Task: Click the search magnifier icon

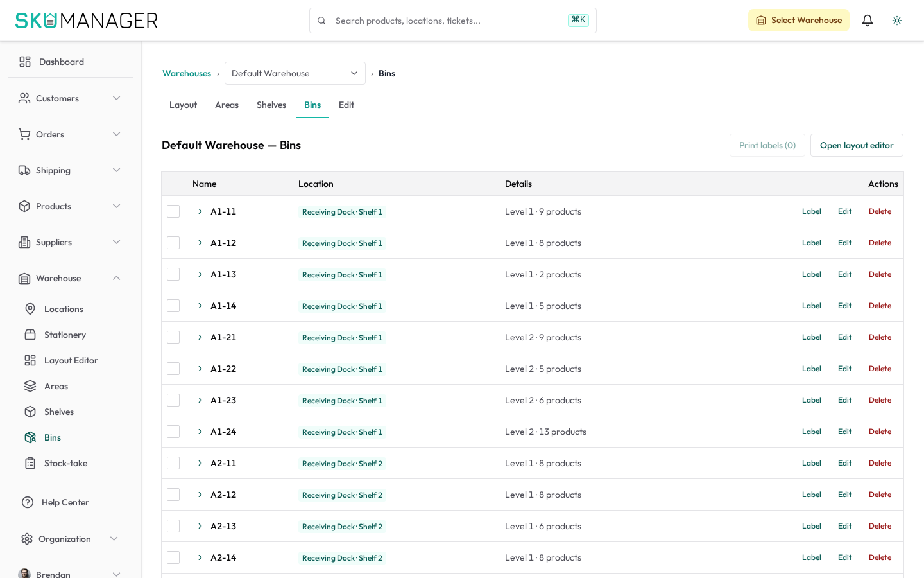Action: [x=321, y=21]
